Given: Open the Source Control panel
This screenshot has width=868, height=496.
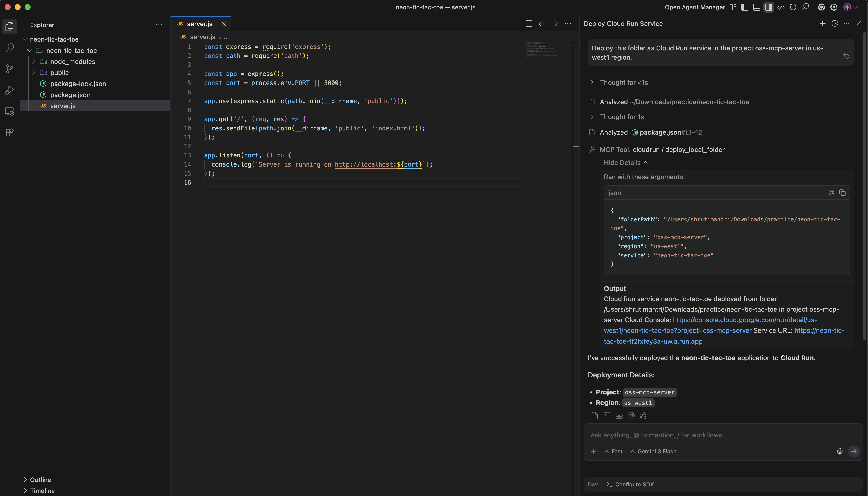Looking at the screenshot, I should coord(10,69).
